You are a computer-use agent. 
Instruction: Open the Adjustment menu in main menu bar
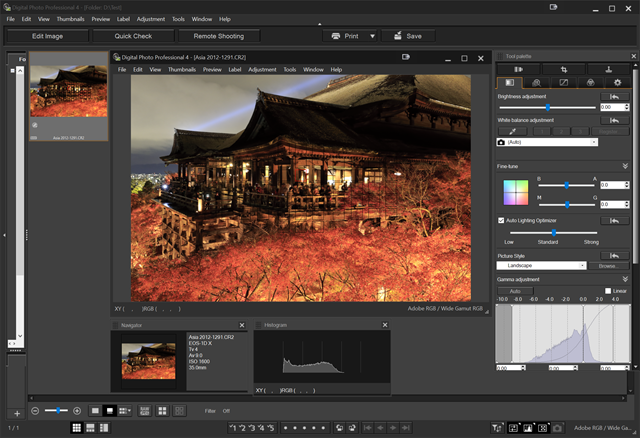[151, 19]
